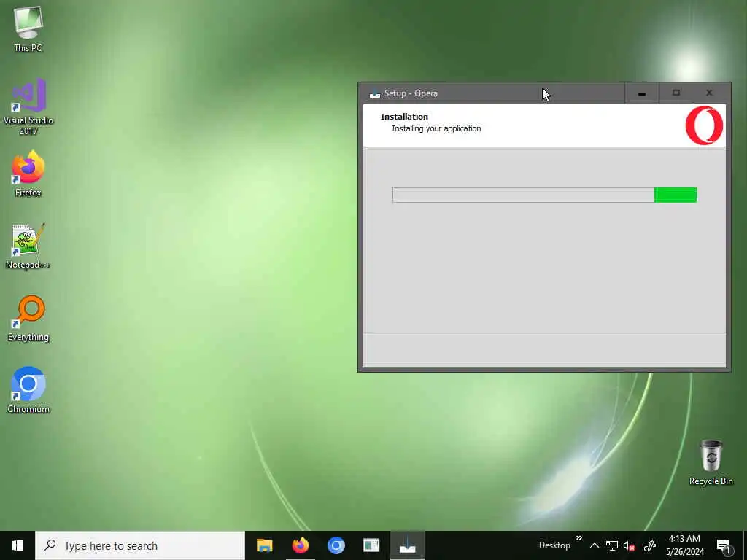Click the taskbar search box
This screenshot has width=747, height=560.
140,545
